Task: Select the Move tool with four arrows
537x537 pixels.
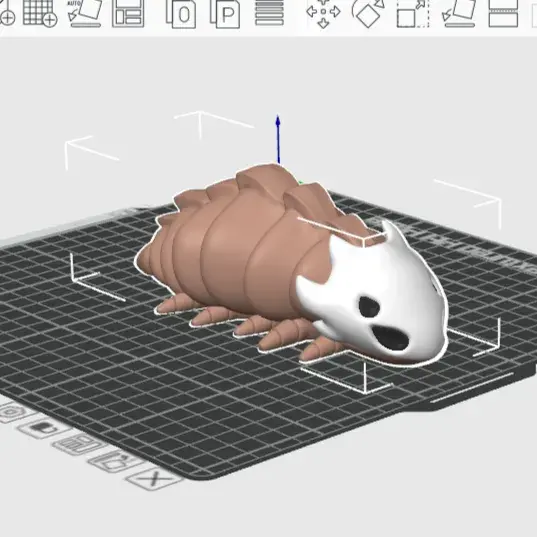Action: coord(323,13)
